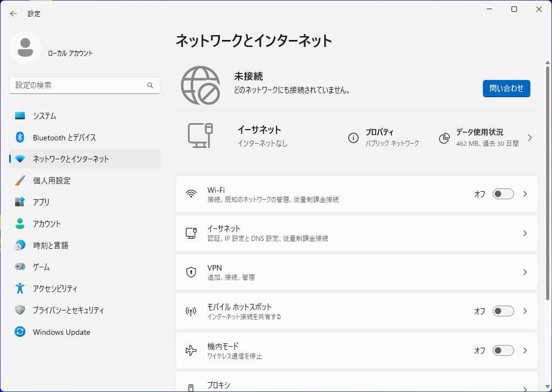
Task: Navigate to 時刻と言語 settings
Action: tap(85, 245)
